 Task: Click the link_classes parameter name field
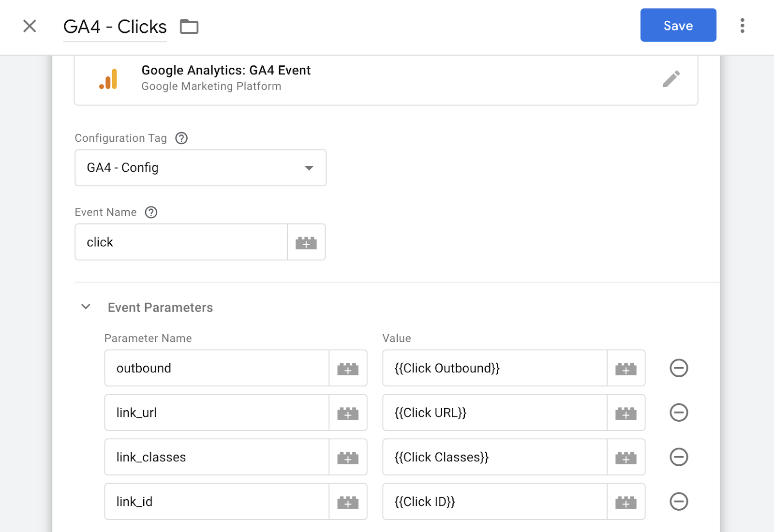(x=217, y=458)
